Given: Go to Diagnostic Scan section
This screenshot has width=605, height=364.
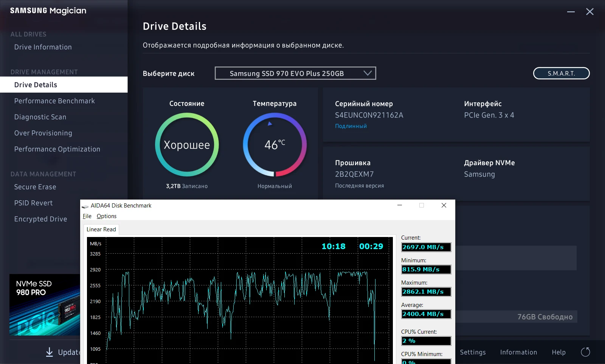Looking at the screenshot, I should click(x=40, y=117).
